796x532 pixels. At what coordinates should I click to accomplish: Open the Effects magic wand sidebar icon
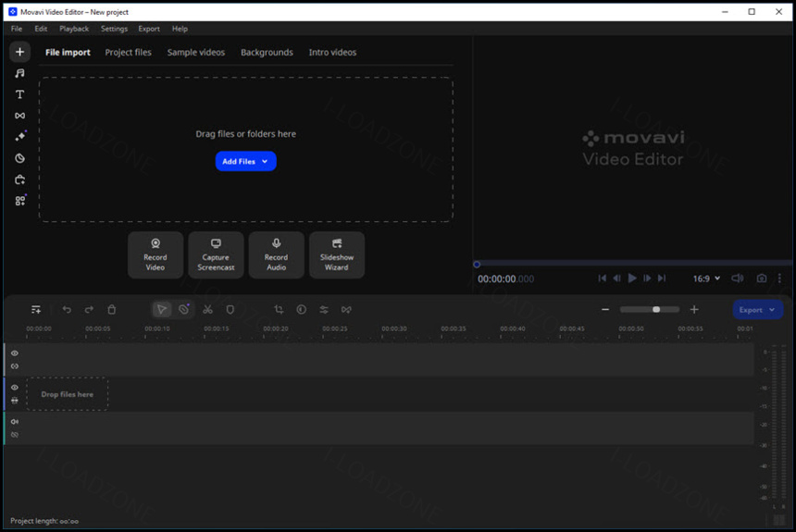click(20, 137)
